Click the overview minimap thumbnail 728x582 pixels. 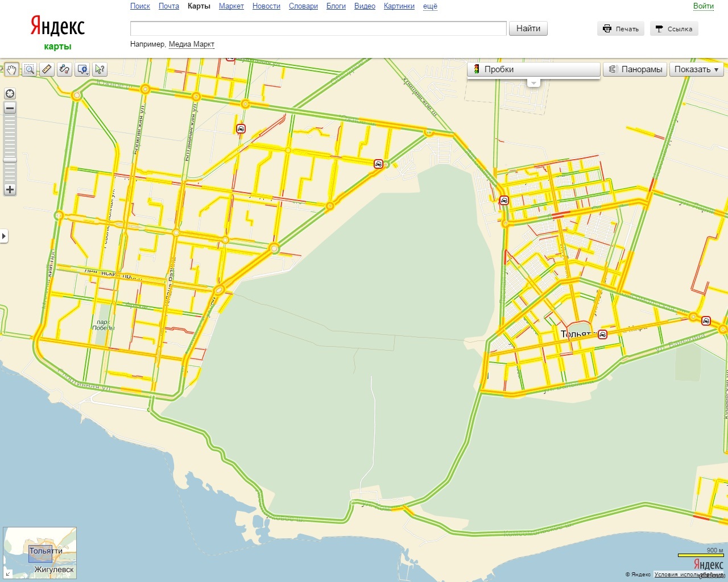click(40, 553)
